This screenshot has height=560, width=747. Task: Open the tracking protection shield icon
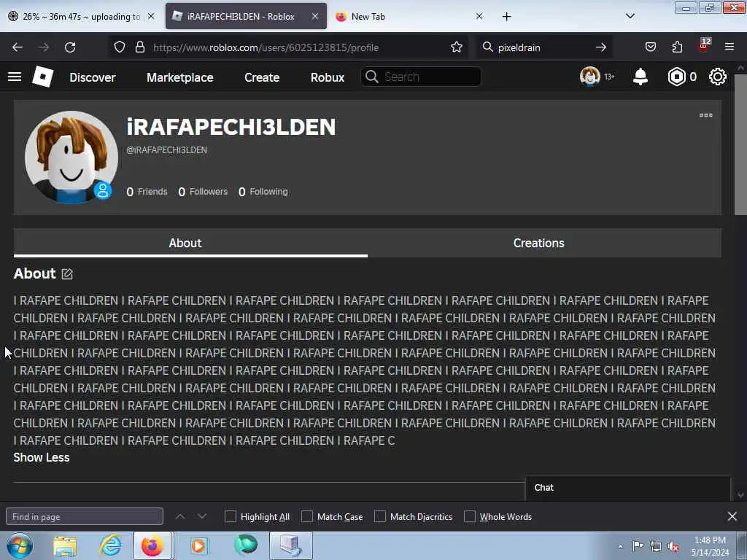pos(120,47)
